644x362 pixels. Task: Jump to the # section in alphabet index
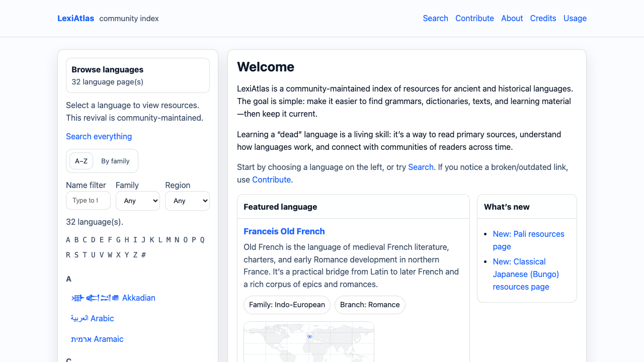tap(143, 255)
